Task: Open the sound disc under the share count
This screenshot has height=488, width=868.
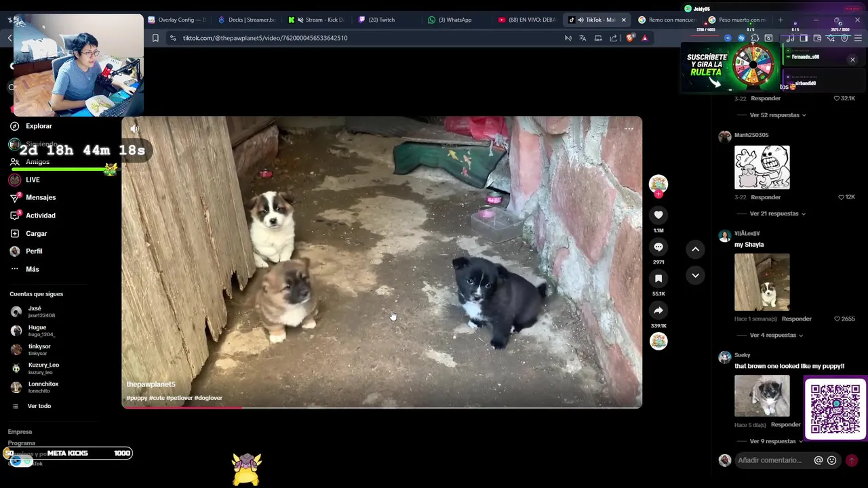Action: click(x=658, y=341)
